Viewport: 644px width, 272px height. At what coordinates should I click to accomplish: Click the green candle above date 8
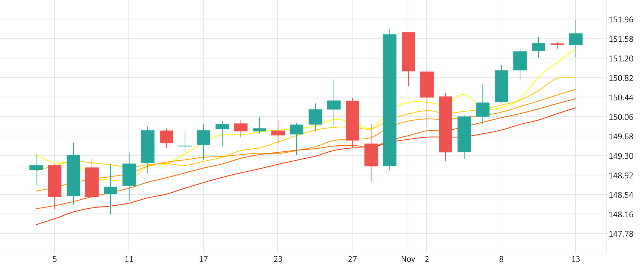(x=501, y=86)
